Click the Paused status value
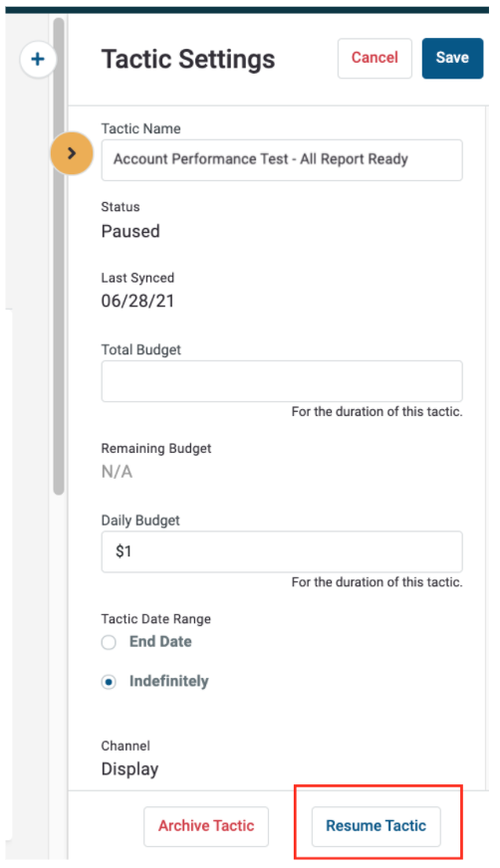500x868 pixels. [x=130, y=231]
